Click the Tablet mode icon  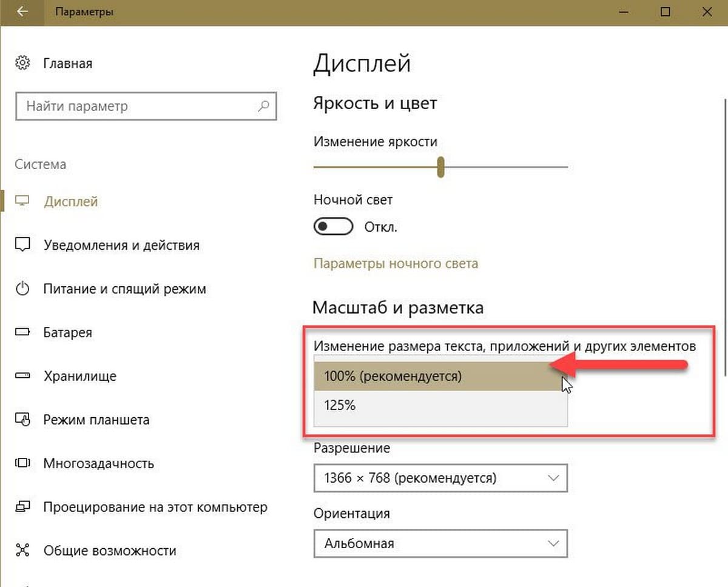coord(22,420)
